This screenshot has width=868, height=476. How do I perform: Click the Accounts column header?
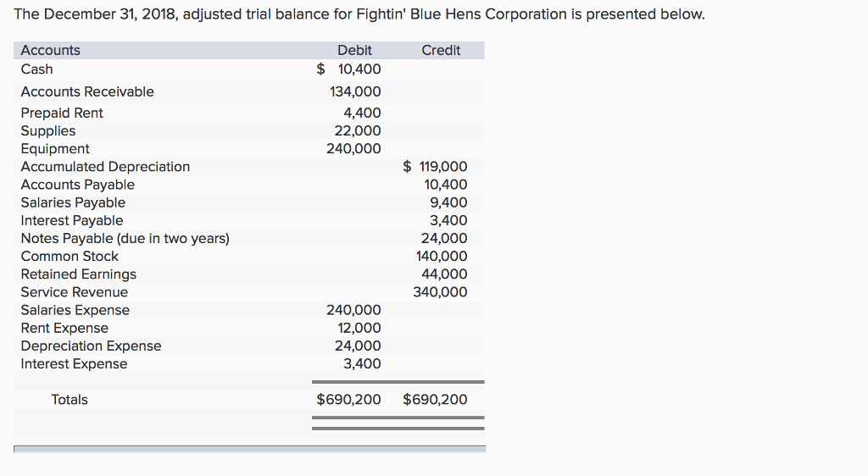(x=51, y=51)
